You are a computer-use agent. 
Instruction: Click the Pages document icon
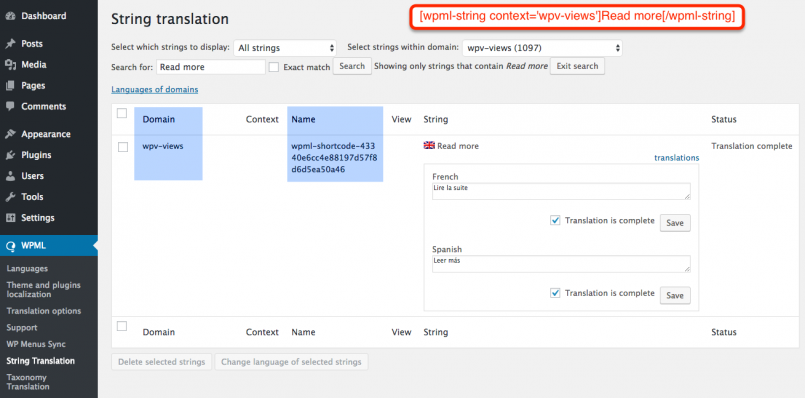coord(10,86)
